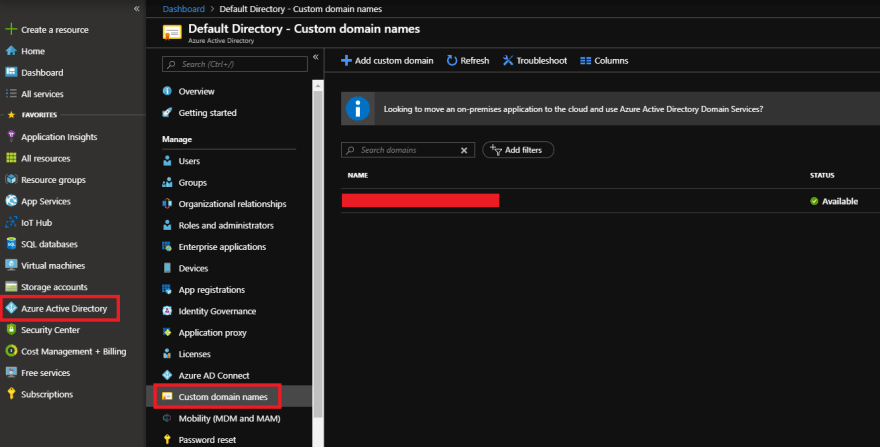Click the green plus Create a resource icon
The width and height of the screenshot is (880, 447).
[11, 29]
